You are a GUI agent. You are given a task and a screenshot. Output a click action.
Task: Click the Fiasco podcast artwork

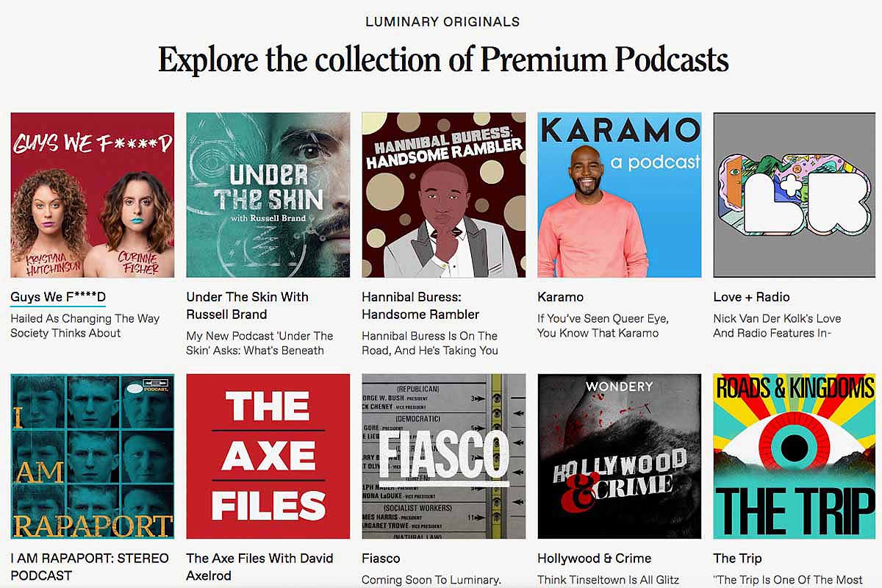click(444, 456)
